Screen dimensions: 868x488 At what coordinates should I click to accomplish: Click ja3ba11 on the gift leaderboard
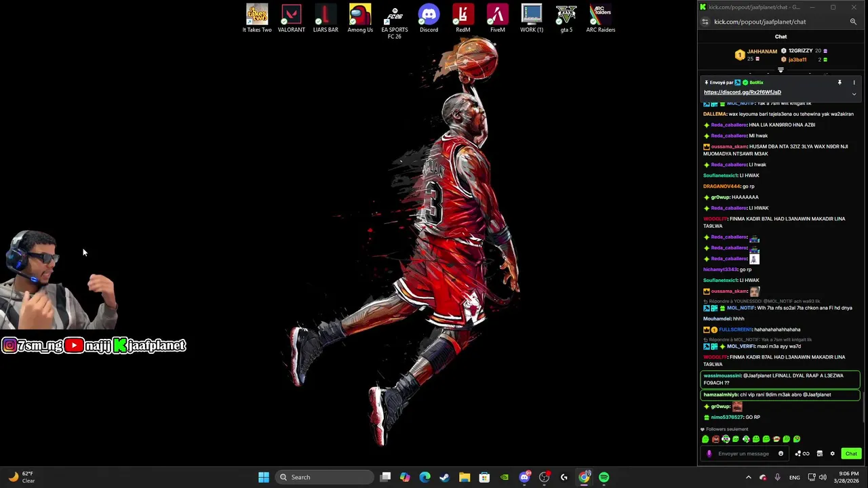[797, 60]
